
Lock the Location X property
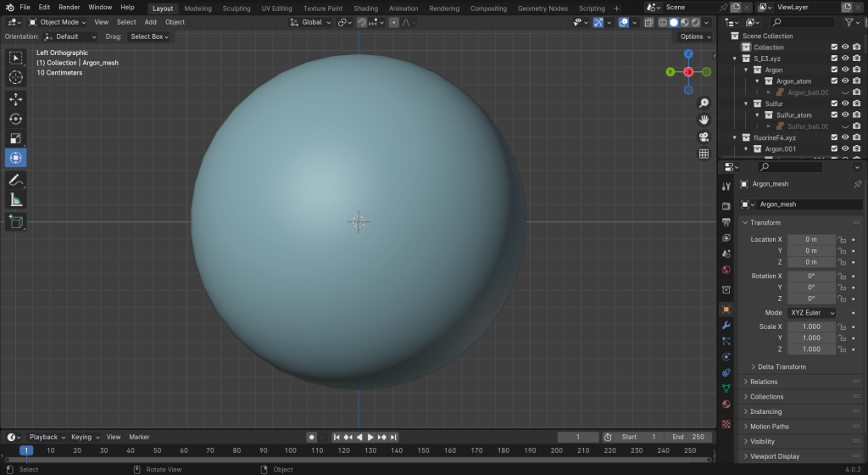coord(843,240)
